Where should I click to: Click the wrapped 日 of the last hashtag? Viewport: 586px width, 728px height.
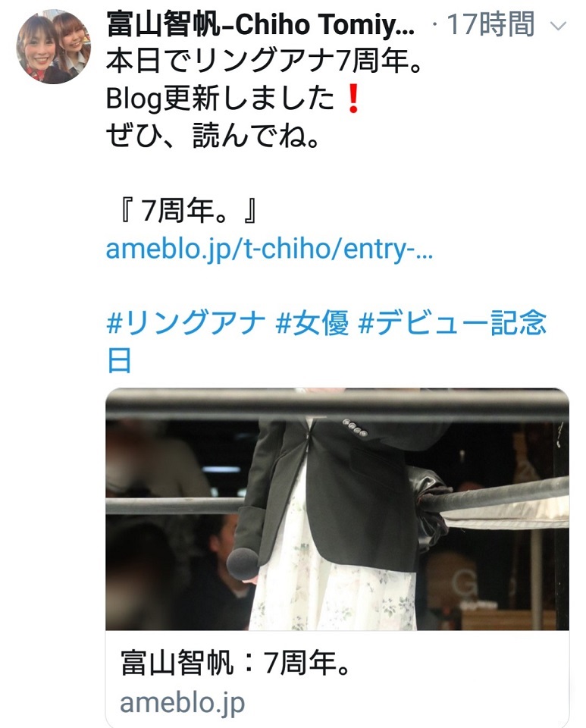click(x=119, y=361)
